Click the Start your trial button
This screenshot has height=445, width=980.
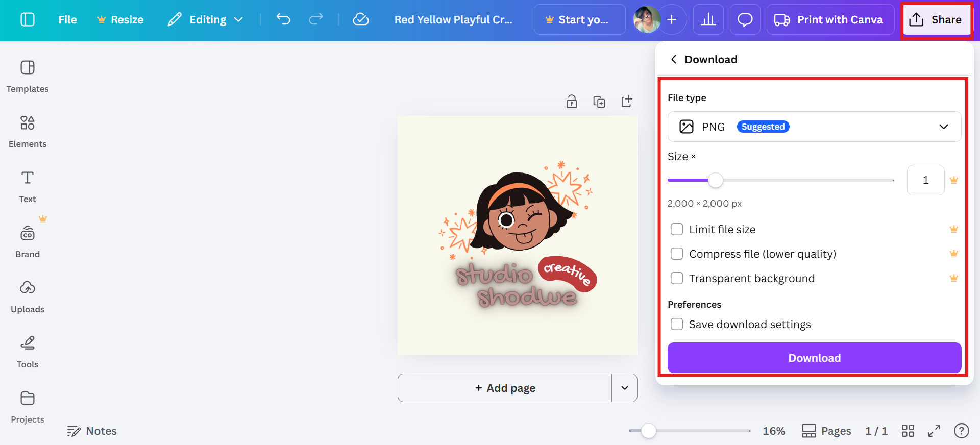pyautogui.click(x=579, y=19)
